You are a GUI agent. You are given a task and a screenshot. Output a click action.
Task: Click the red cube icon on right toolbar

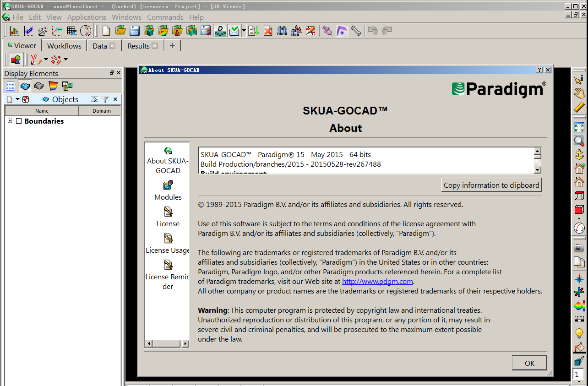579,210
